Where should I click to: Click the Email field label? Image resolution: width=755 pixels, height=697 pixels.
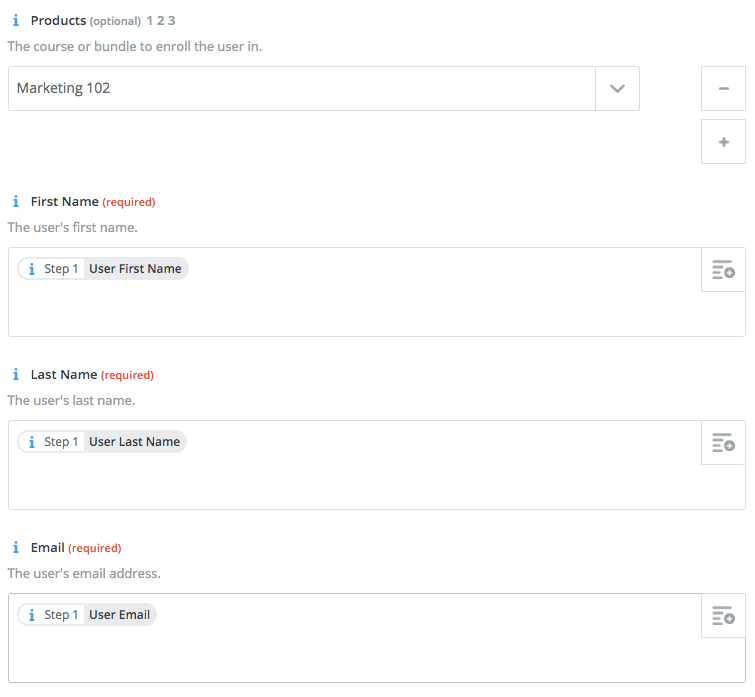point(48,548)
